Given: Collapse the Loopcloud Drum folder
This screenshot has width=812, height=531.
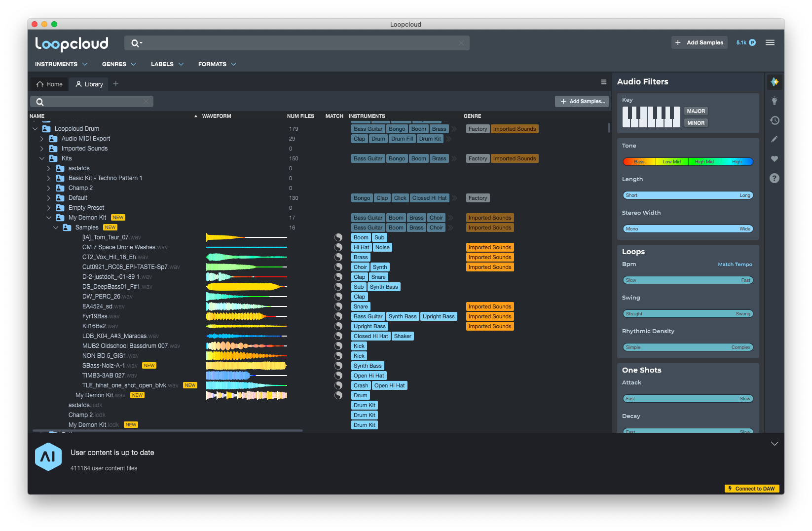Looking at the screenshot, I should point(35,129).
